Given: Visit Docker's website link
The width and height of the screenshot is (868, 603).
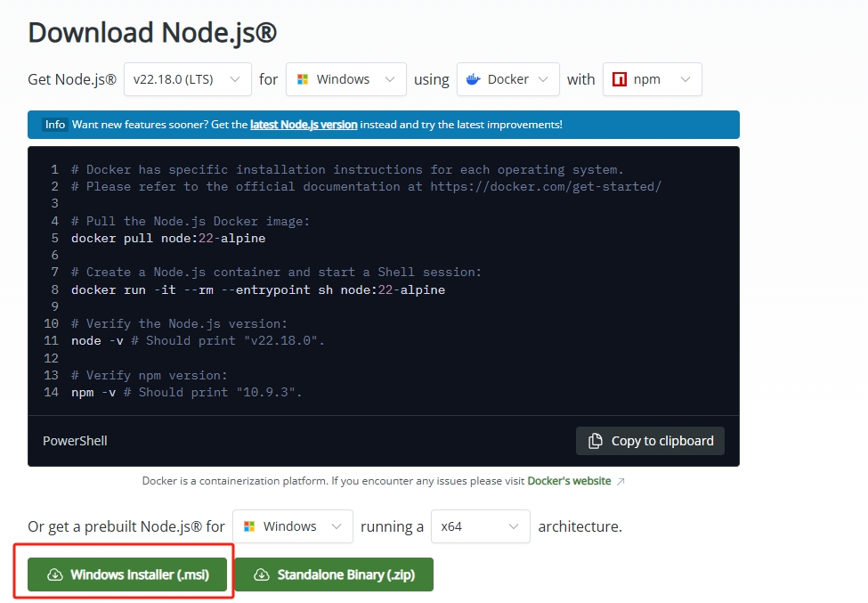Looking at the screenshot, I should (x=569, y=480).
